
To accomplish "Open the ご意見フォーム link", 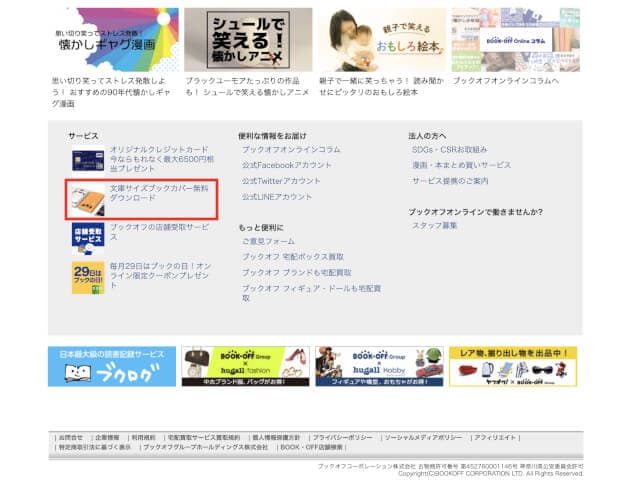I will [268, 241].
